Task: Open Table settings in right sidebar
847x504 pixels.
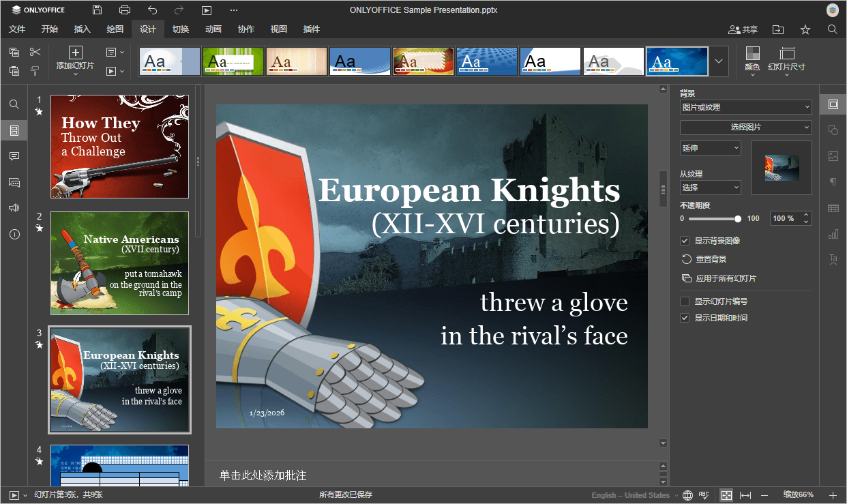Action: tap(833, 208)
